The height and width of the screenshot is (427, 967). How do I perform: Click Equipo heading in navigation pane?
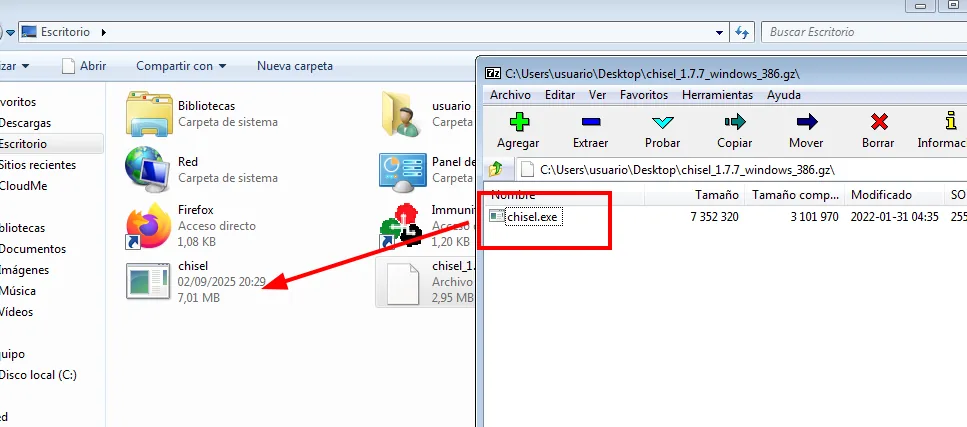(12, 354)
